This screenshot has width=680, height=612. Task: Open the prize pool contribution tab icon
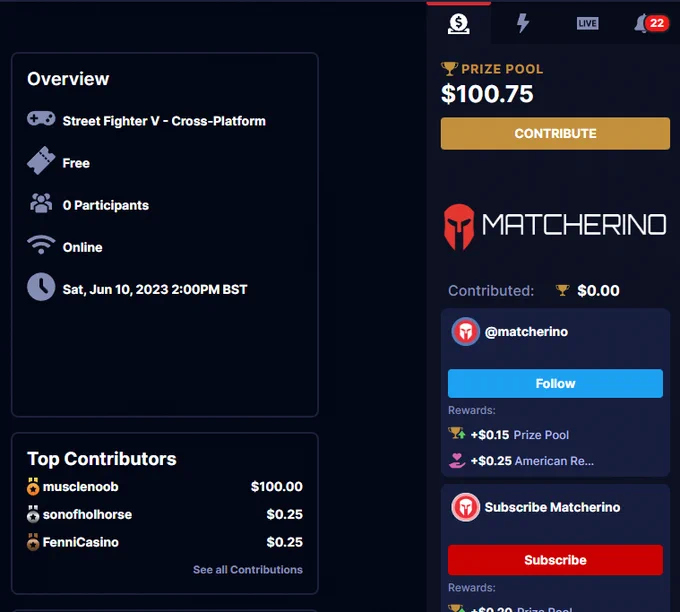click(458, 23)
